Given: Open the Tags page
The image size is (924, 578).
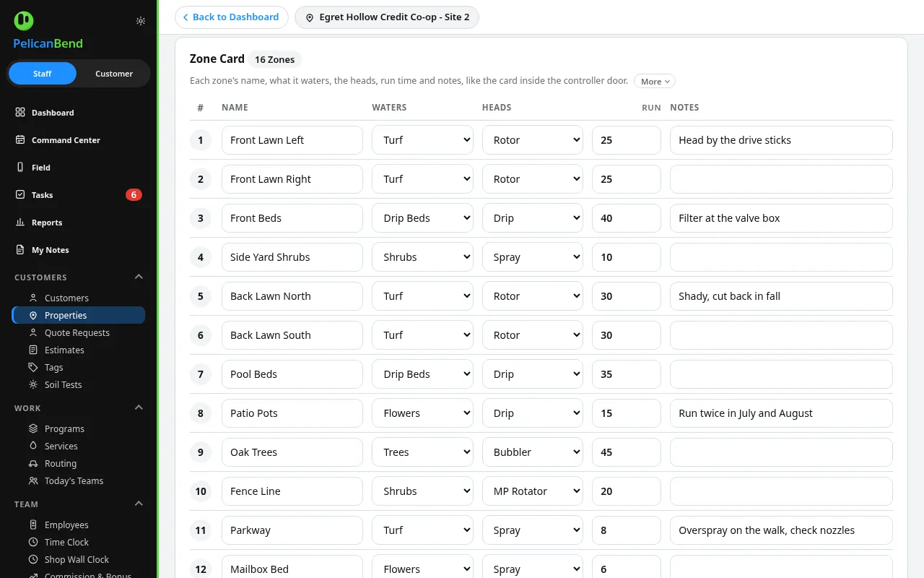Looking at the screenshot, I should (x=79, y=368).
